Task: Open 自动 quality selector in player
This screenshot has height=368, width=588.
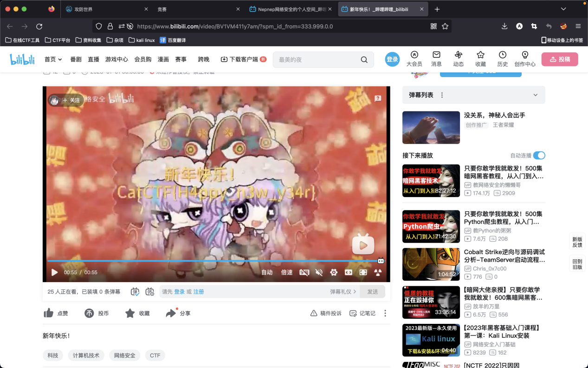Action: click(x=267, y=272)
